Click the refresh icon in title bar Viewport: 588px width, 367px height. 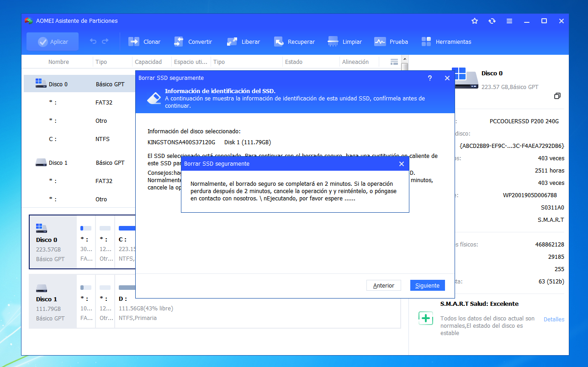tap(492, 21)
